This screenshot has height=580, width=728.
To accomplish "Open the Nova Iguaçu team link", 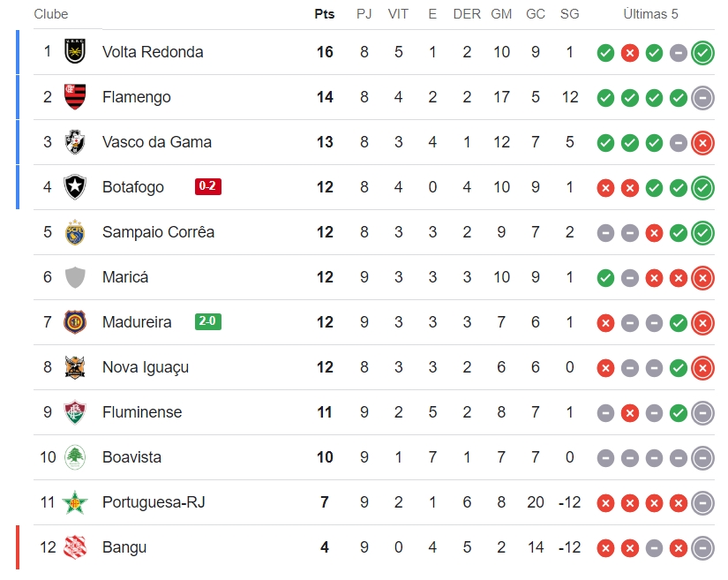I will (x=146, y=367).
